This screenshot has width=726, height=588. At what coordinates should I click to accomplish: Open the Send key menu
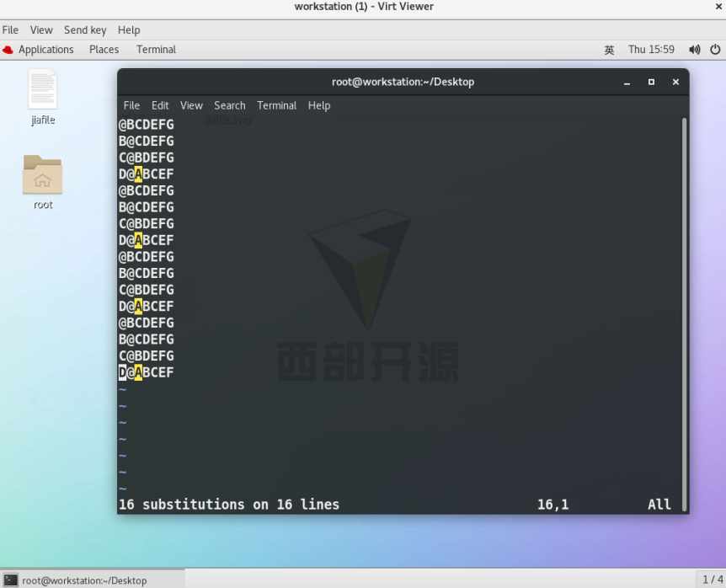pos(85,30)
